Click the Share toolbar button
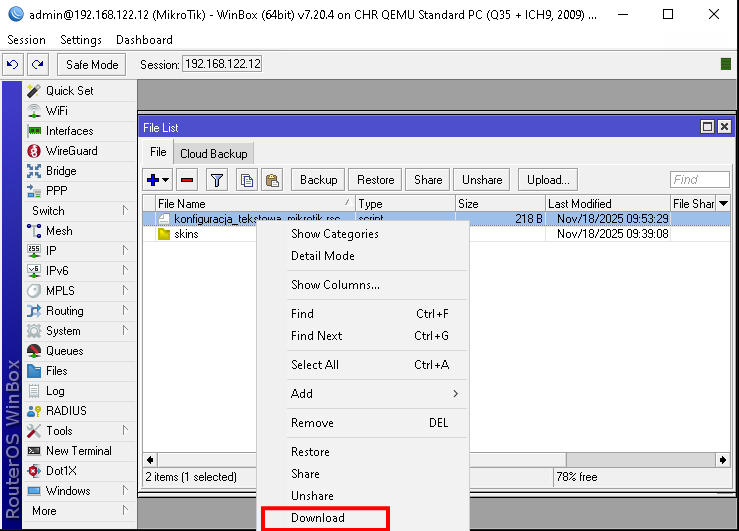 (x=427, y=180)
